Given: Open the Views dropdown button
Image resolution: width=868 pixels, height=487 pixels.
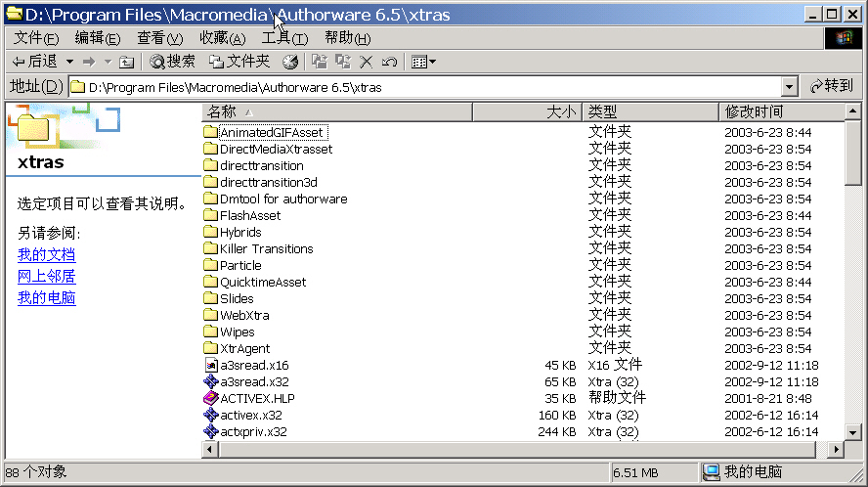Looking at the screenshot, I should [x=423, y=62].
